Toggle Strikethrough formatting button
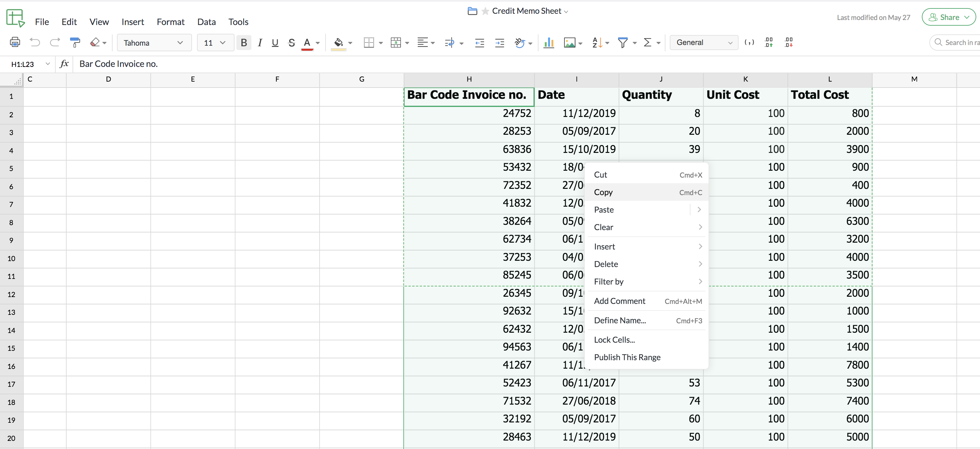 click(291, 42)
